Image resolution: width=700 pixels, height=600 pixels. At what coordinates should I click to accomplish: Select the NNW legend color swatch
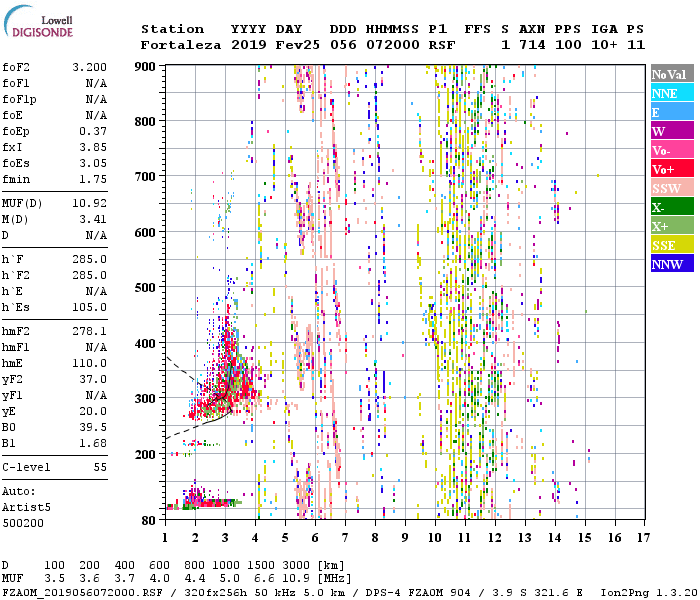coord(672,264)
